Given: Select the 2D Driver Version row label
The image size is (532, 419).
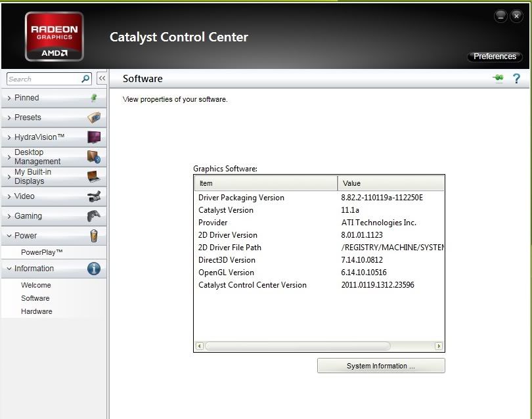Looking at the screenshot, I should point(228,235).
